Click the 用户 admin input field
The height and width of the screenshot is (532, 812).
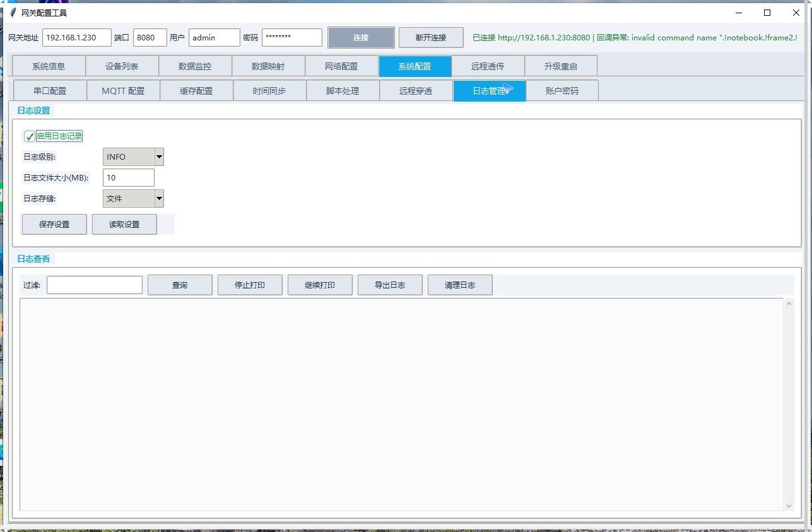click(215, 37)
